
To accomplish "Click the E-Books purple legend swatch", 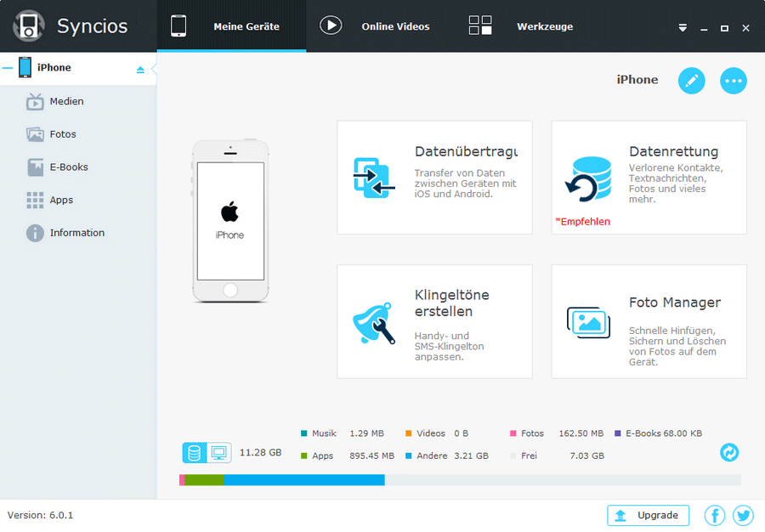I will click(x=617, y=433).
